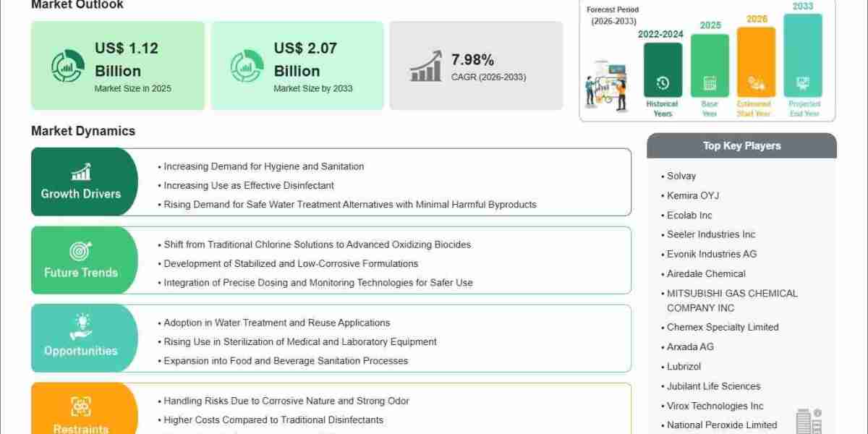Click Increasing Use as Effective Disinfectant
Image resolution: width=868 pixels, height=434 pixels.
[x=249, y=185]
